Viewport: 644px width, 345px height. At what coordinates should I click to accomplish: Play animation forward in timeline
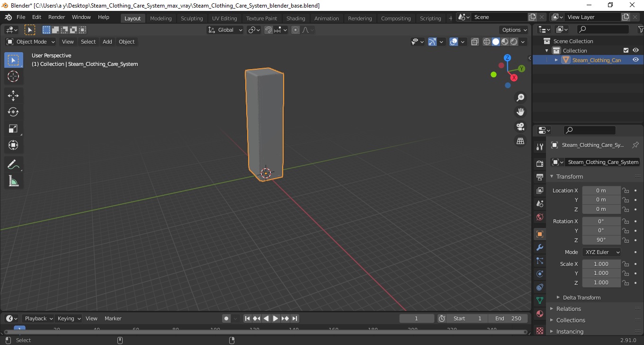[x=276, y=318]
